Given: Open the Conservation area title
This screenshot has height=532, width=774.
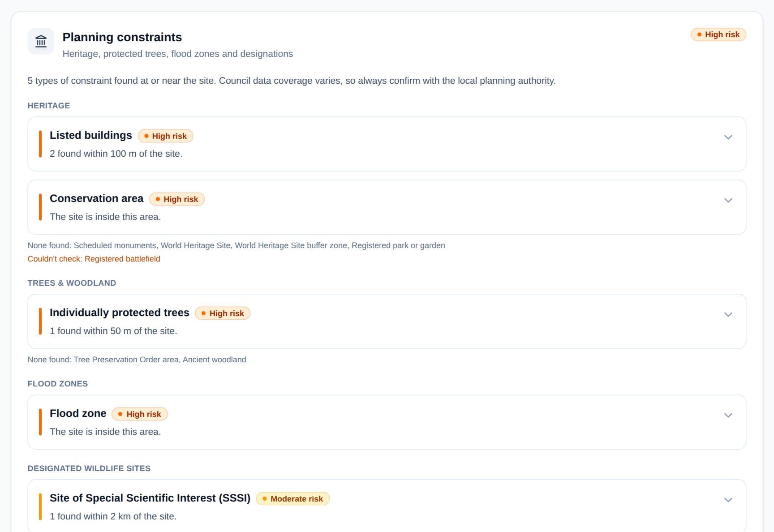Looking at the screenshot, I should pos(96,198).
